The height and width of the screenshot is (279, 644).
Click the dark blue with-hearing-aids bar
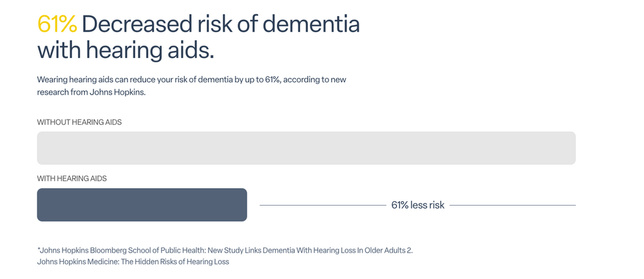pyautogui.click(x=142, y=205)
